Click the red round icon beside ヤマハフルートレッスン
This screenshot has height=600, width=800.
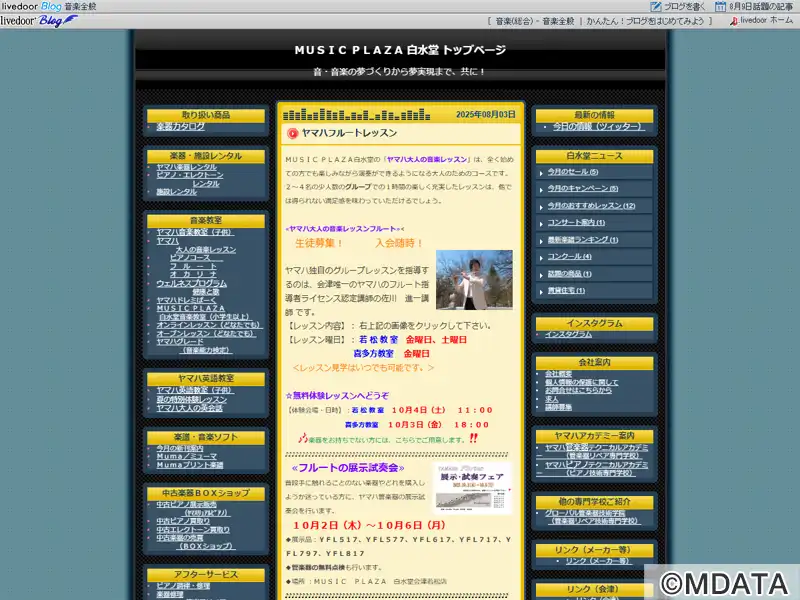(292, 134)
